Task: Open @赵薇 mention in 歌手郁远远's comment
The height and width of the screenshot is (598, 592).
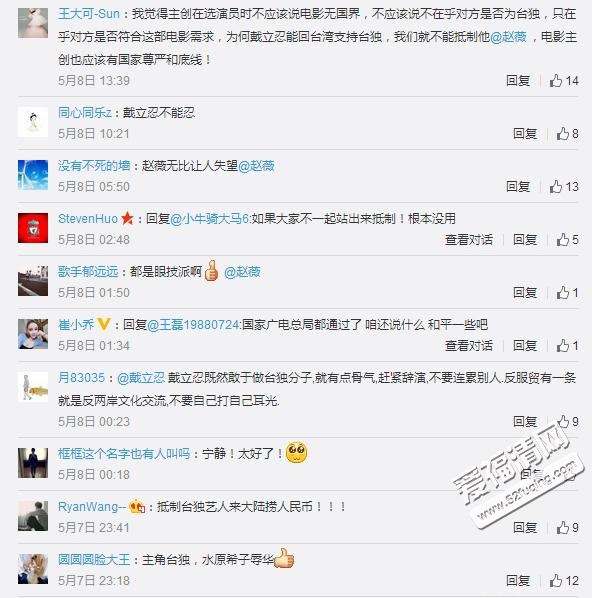Action: [x=242, y=272]
